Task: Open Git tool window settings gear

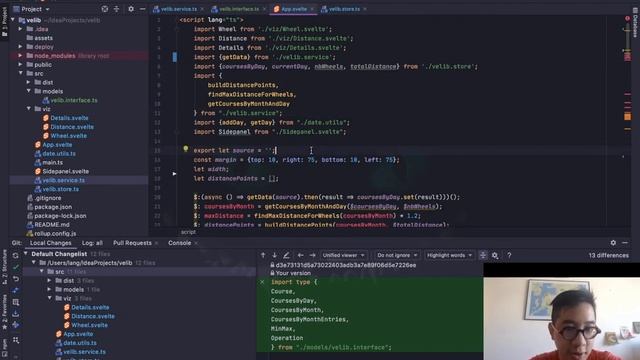Action: coord(613,242)
